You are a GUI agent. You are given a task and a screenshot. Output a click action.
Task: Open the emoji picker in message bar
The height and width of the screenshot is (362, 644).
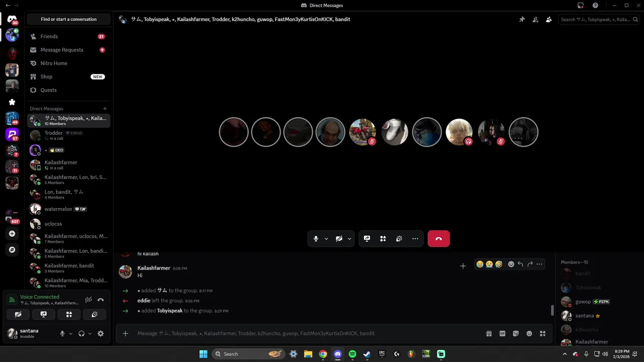529,333
